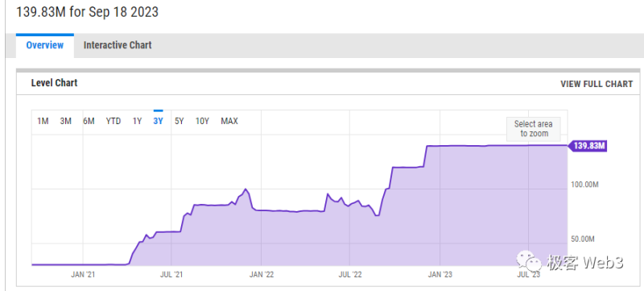Click the JAN '22 axis label

[261, 274]
